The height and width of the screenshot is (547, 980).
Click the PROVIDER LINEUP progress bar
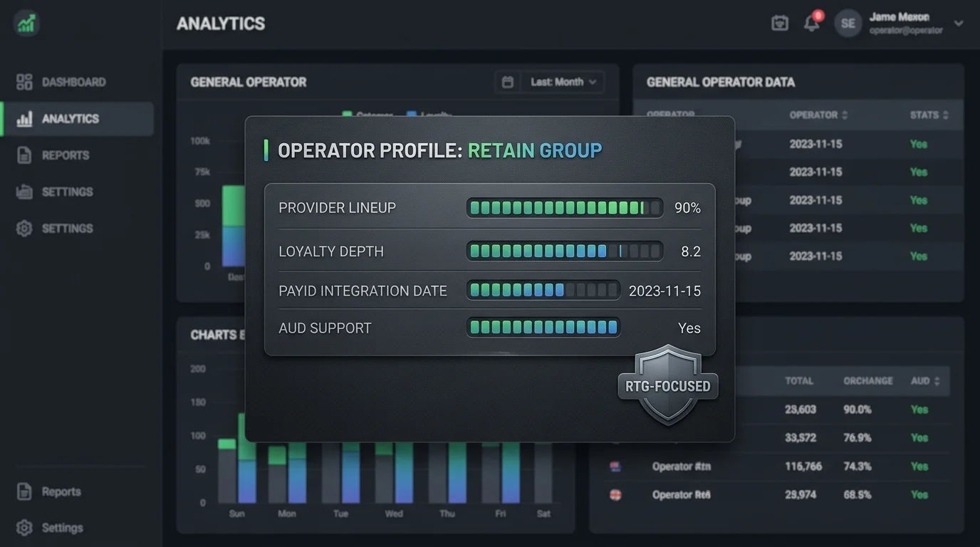point(565,208)
